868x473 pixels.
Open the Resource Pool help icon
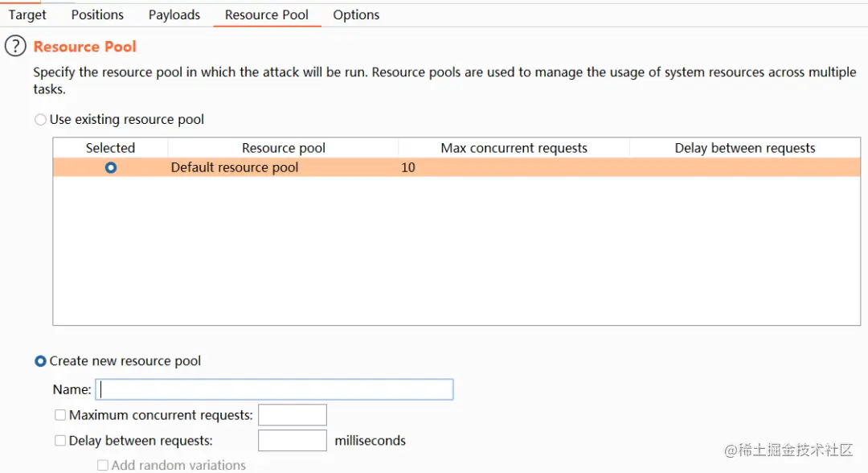[x=15, y=46]
